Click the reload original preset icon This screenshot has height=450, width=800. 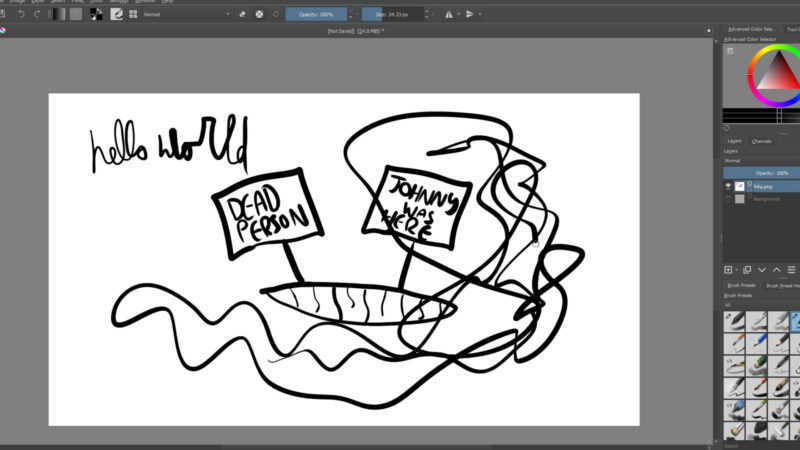point(276,14)
